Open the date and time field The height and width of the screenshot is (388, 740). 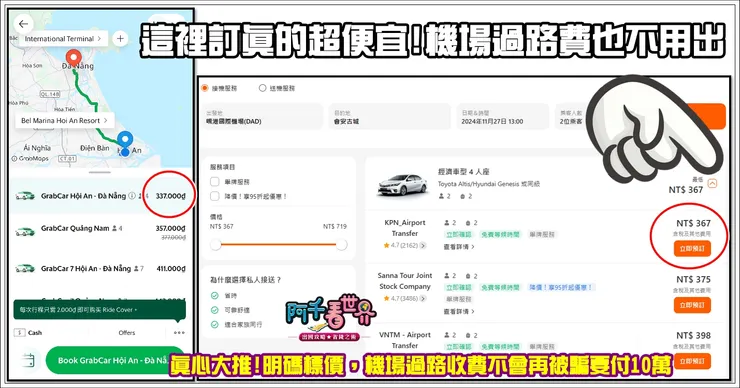503,117
